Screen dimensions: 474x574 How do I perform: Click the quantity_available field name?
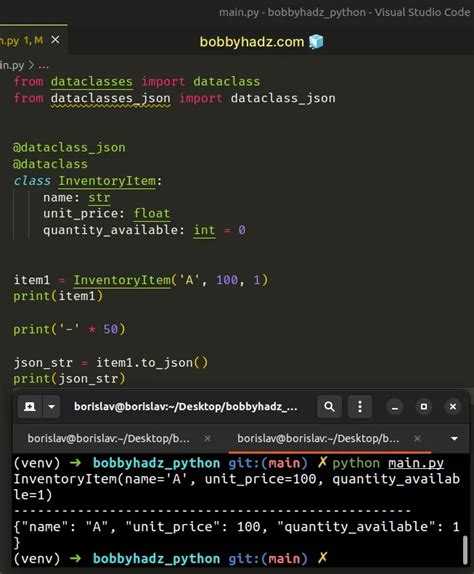[x=111, y=230]
